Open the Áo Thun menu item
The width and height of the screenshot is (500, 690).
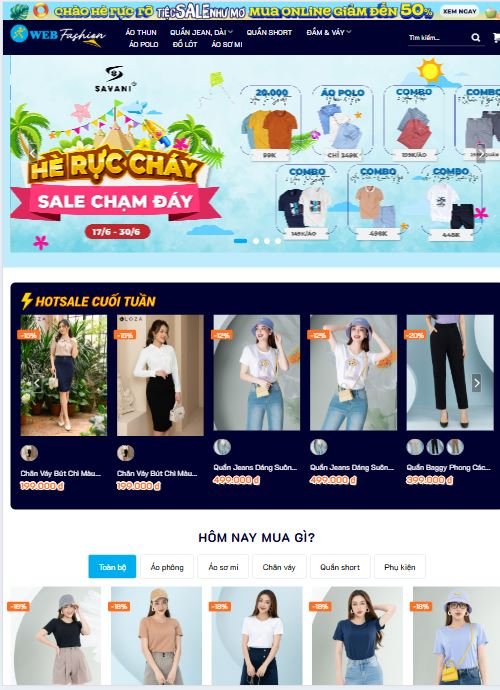[141, 32]
